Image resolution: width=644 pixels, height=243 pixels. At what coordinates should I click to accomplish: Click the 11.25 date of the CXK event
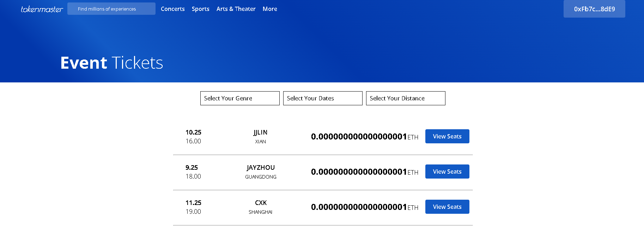pyautogui.click(x=193, y=203)
